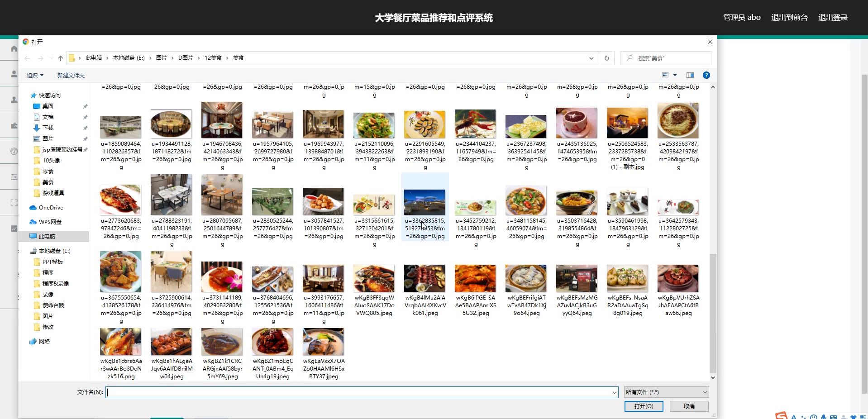Click the 文件名 input field
Viewport: 868px width, 419px height.
360,392
